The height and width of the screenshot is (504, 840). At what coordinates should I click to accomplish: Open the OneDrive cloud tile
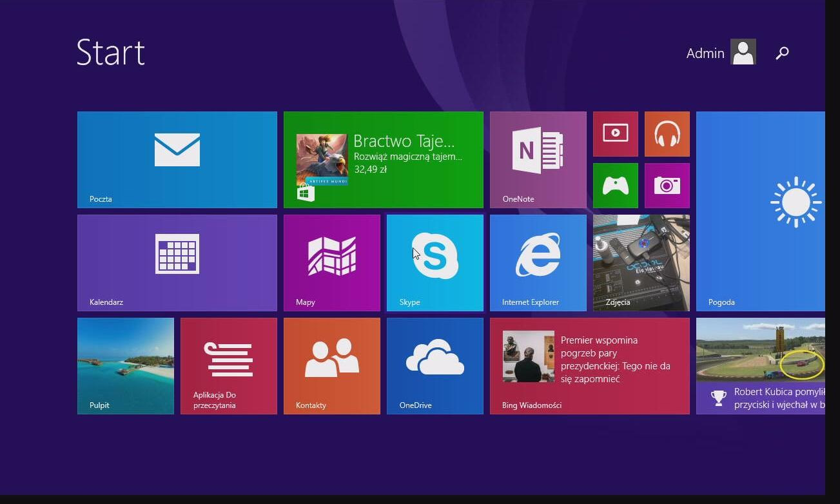pyautogui.click(x=435, y=366)
